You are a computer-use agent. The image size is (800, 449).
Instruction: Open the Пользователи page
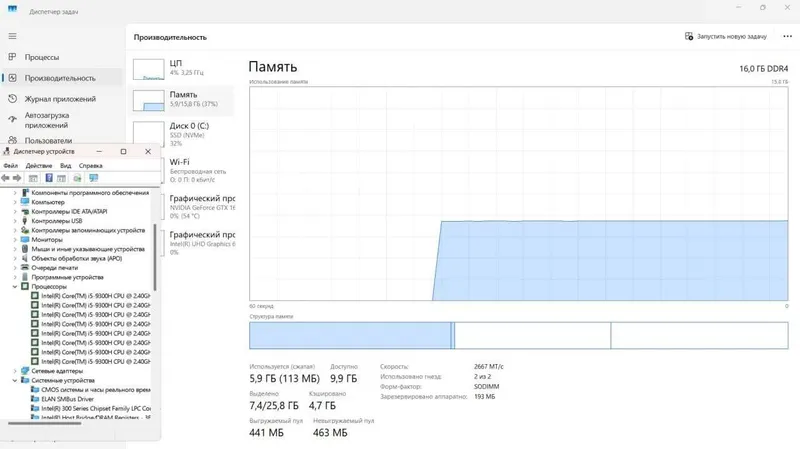point(62,140)
